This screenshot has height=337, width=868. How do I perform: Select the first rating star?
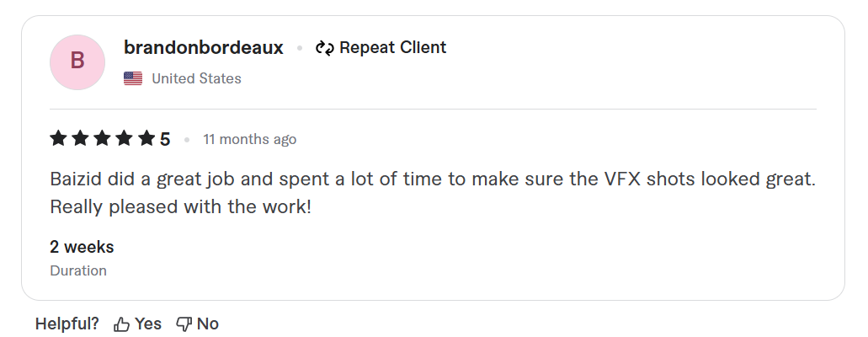click(58, 138)
